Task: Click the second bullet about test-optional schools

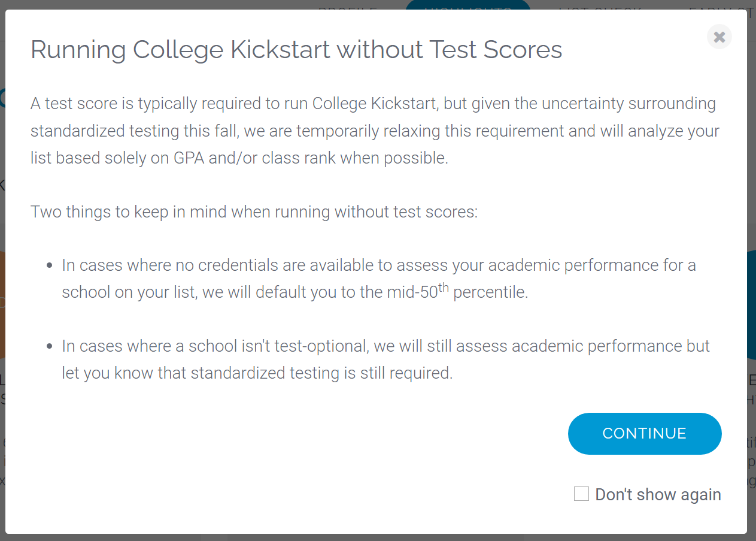Action: click(x=385, y=359)
